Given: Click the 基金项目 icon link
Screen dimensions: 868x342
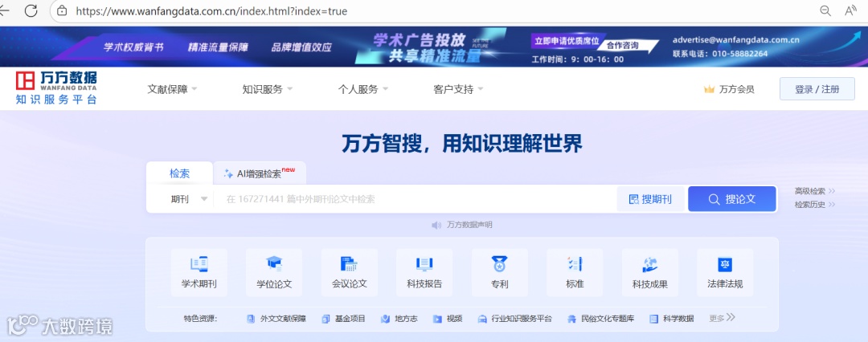Looking at the screenshot, I should pos(325,319).
